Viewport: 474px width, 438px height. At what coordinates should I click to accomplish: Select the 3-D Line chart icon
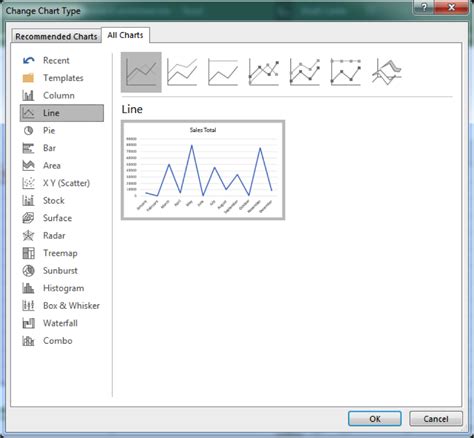[x=387, y=72]
